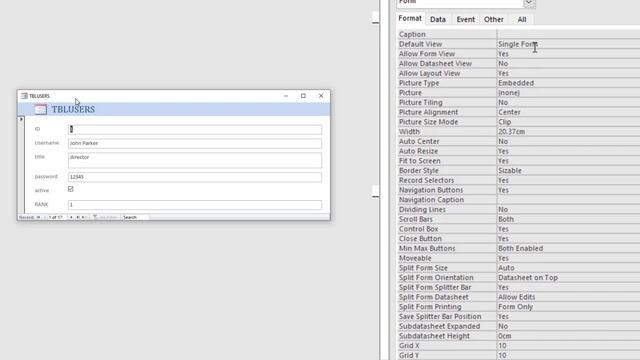The height and width of the screenshot is (360, 640).
Task: Click the RANK field containing 1
Action: point(195,204)
